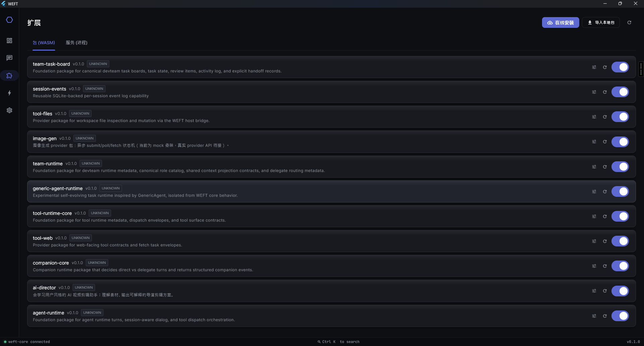The height and width of the screenshot is (346, 644).
Task: Switch to the 服务 (进程) tab
Action: click(76, 43)
